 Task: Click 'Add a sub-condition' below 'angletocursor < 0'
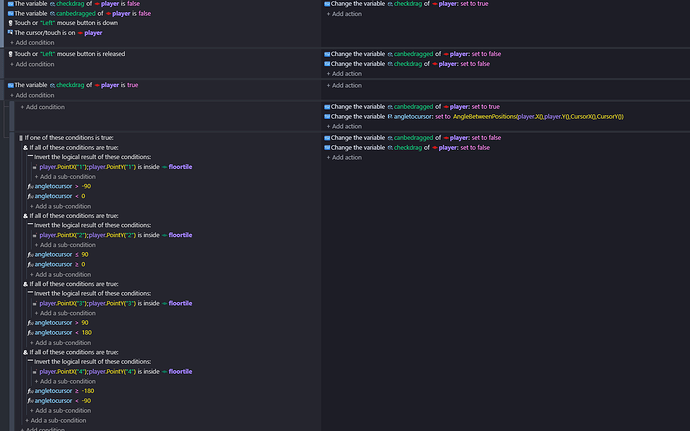coord(60,206)
